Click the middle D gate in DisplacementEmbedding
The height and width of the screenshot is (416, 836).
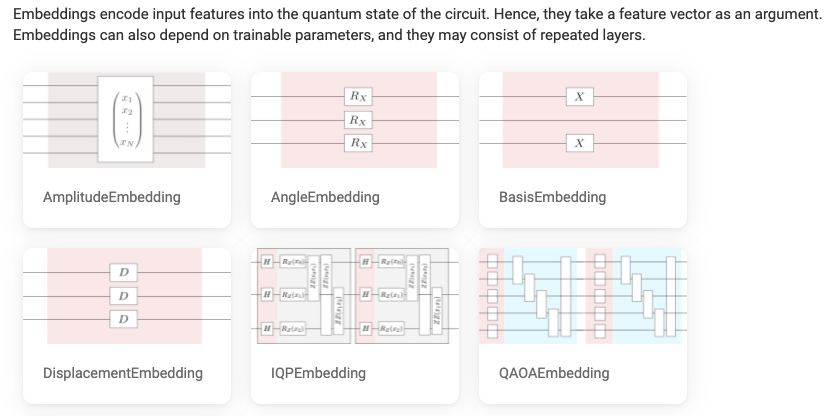pos(123,296)
